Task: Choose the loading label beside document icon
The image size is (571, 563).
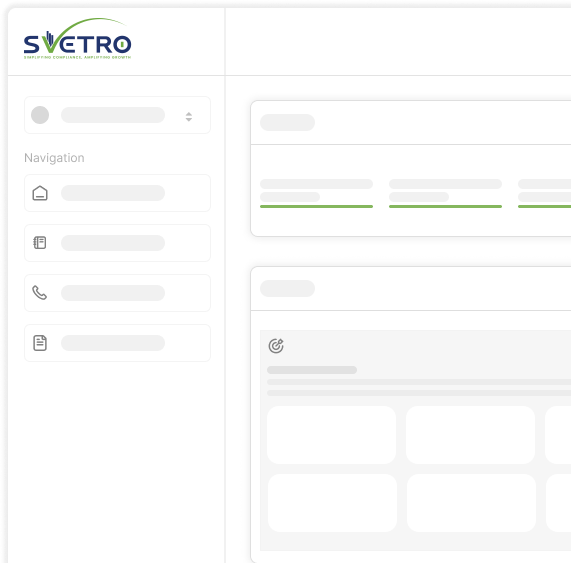Action: [x=113, y=343]
